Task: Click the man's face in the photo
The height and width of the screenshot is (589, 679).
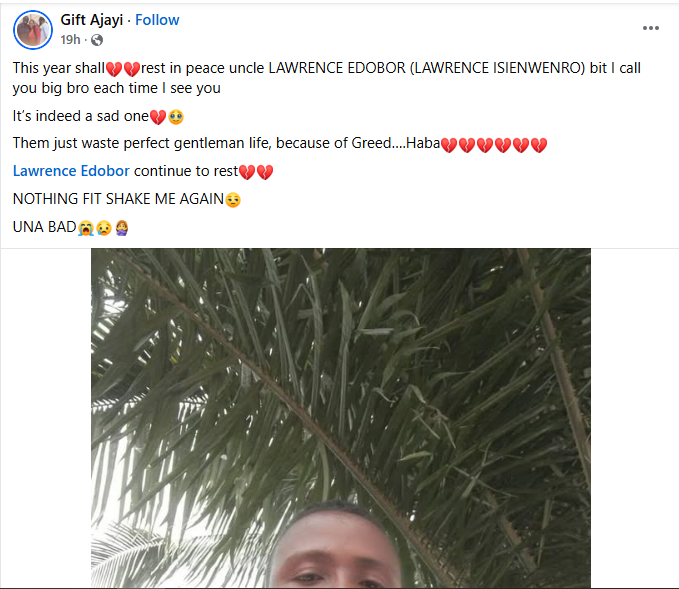Action: tap(336, 546)
